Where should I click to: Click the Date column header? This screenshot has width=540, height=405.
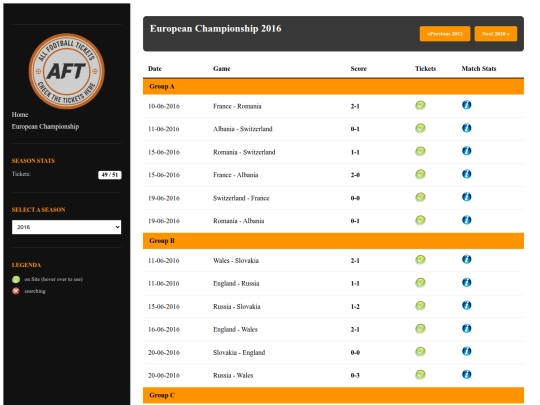[155, 69]
